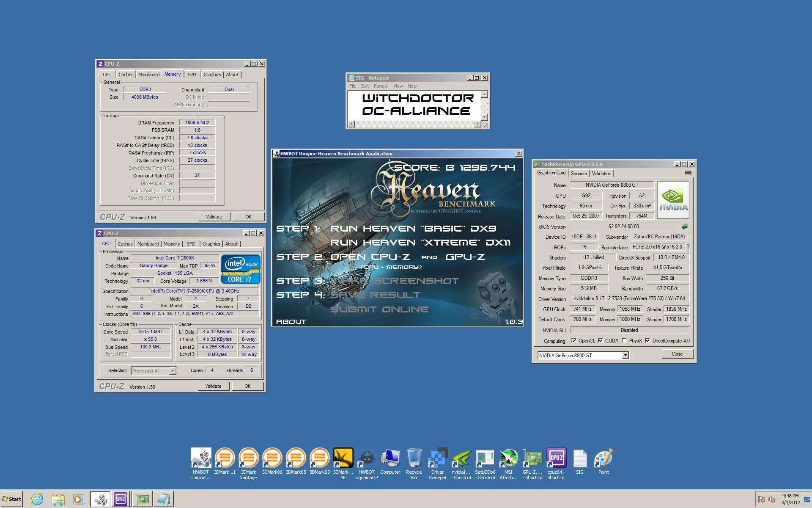
Task: Expand the NVIDIA GeForce 8800 GT dropdown
Action: pos(625,356)
